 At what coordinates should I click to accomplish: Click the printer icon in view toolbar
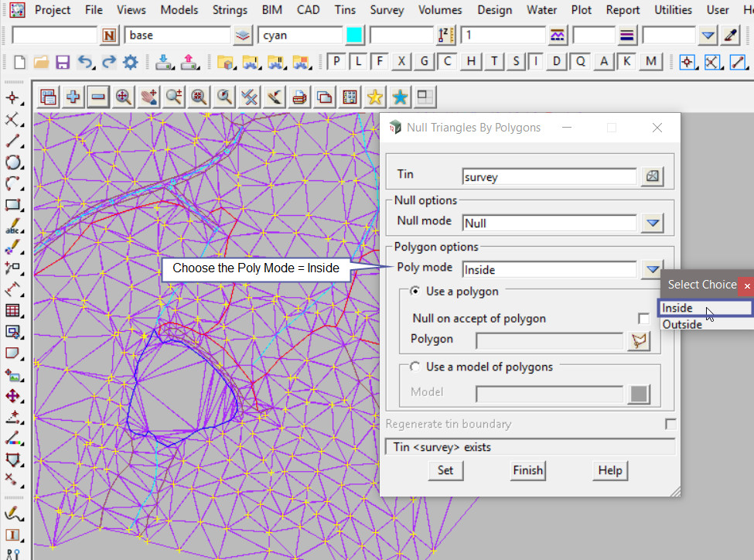[300, 97]
